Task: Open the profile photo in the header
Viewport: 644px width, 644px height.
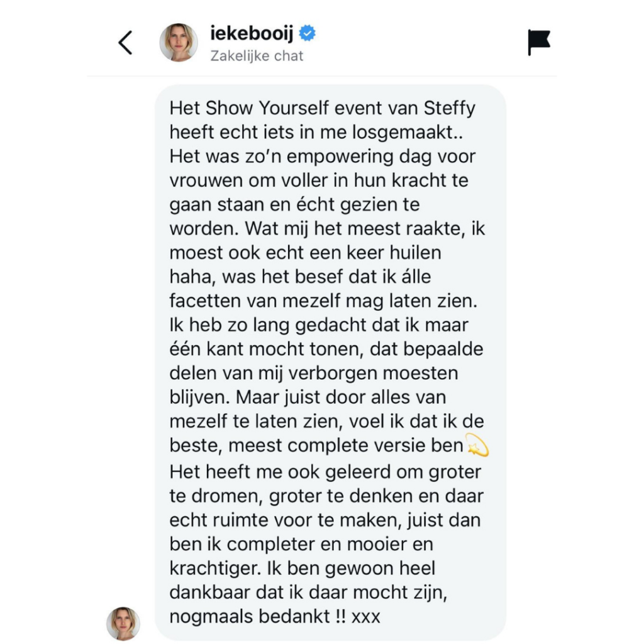Action: point(179,43)
